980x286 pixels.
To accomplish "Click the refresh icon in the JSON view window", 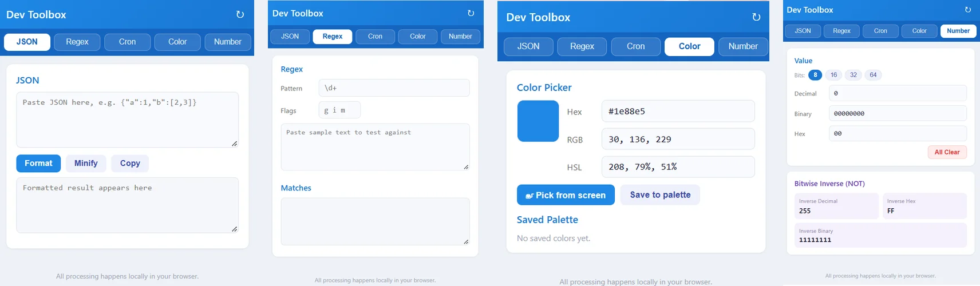I will 240,15.
